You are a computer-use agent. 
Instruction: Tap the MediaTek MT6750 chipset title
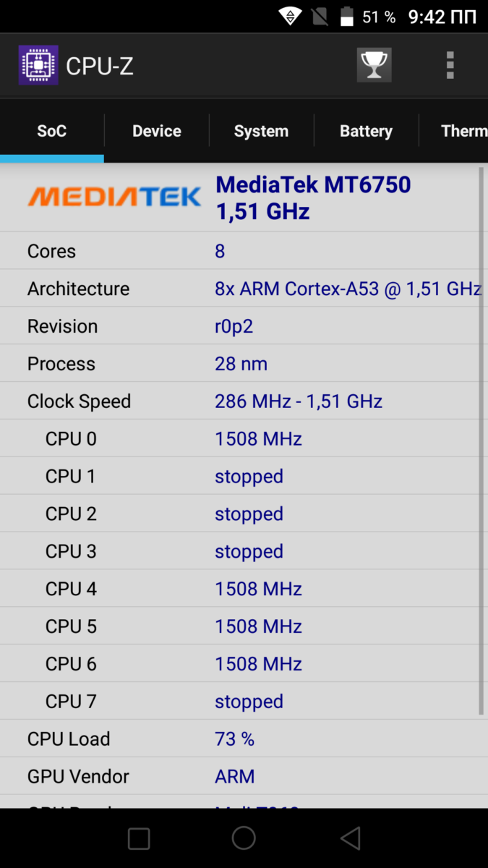click(x=313, y=197)
